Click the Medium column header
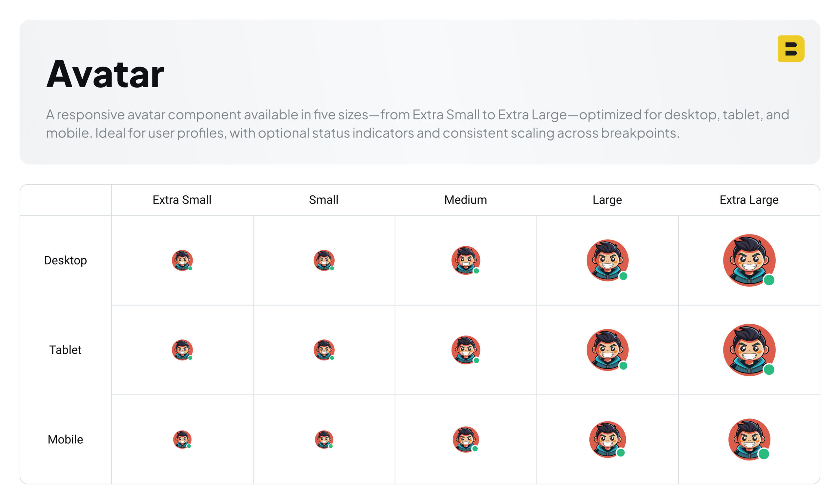The image size is (840, 504). [x=466, y=200]
